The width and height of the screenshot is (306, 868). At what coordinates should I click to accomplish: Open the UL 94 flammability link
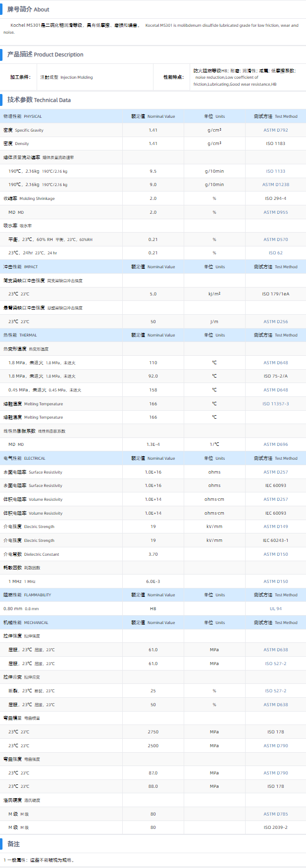coord(275,609)
